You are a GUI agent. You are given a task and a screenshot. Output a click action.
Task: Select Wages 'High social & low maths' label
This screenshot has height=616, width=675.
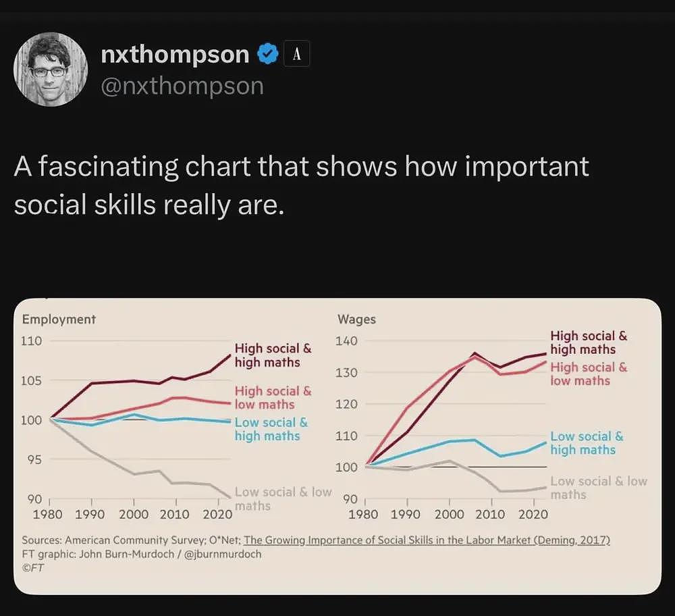(589, 374)
